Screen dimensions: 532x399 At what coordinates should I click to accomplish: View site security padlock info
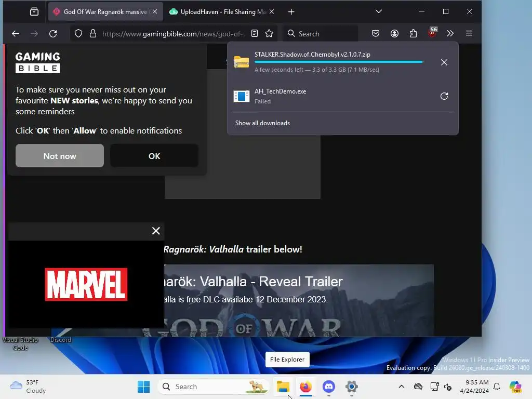tap(93, 34)
